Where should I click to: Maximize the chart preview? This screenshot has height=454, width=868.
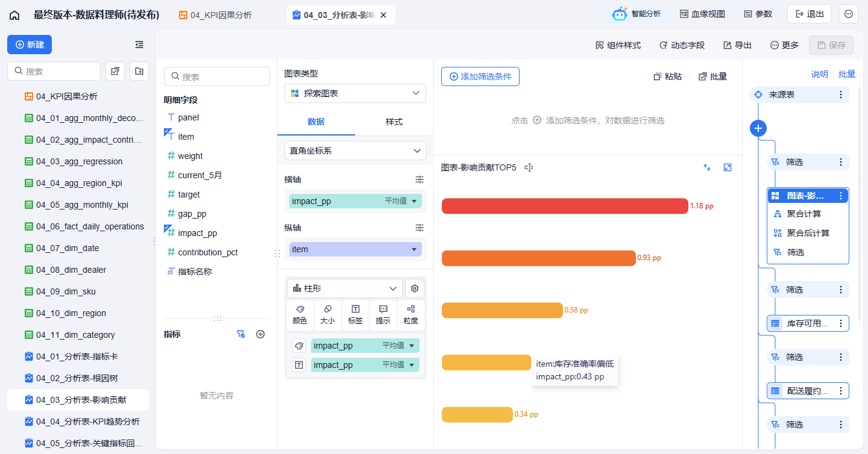tap(728, 167)
